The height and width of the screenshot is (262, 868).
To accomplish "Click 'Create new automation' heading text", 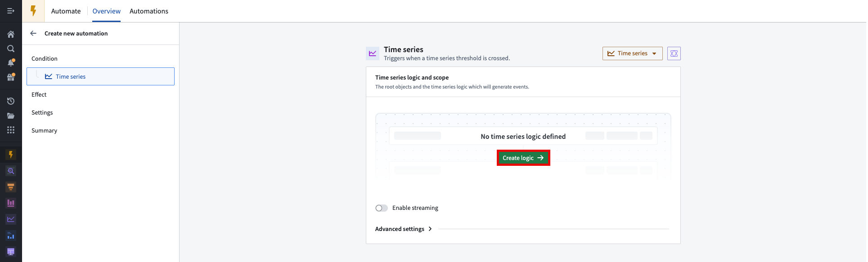I will coord(76,33).
